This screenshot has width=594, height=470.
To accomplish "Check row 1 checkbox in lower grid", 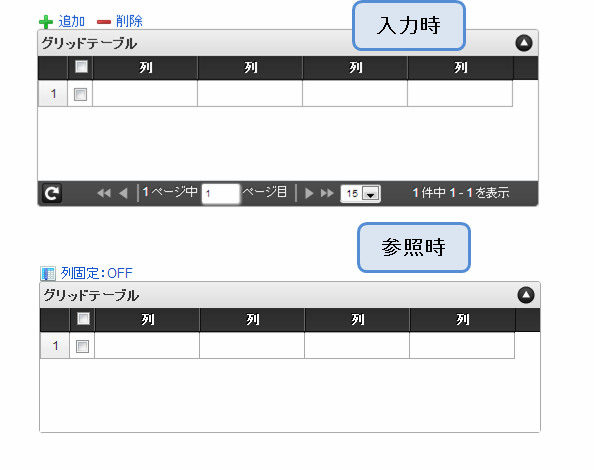I will click(83, 346).
